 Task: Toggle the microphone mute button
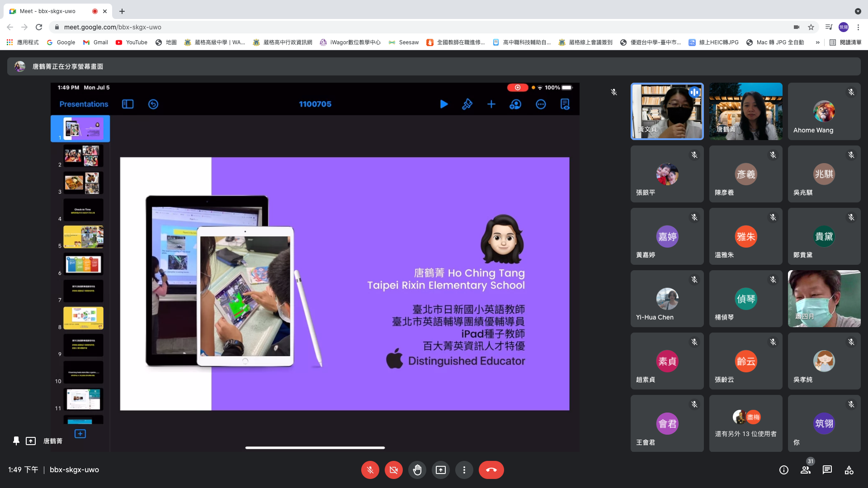[370, 470]
